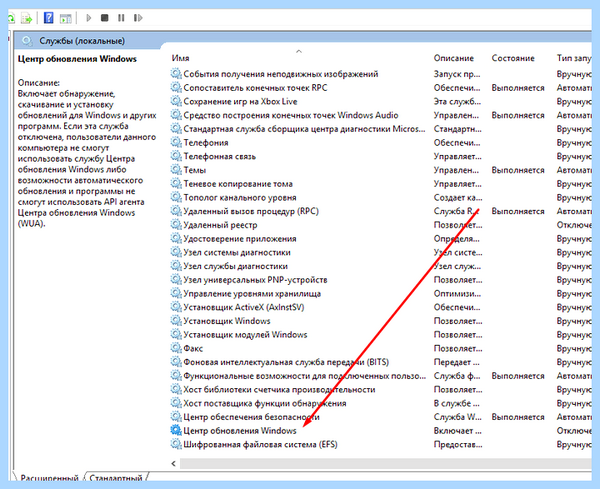Click gear icon beside Сохранение игр на Xbox Live
Image resolution: width=600 pixels, height=489 pixels.
176,101
